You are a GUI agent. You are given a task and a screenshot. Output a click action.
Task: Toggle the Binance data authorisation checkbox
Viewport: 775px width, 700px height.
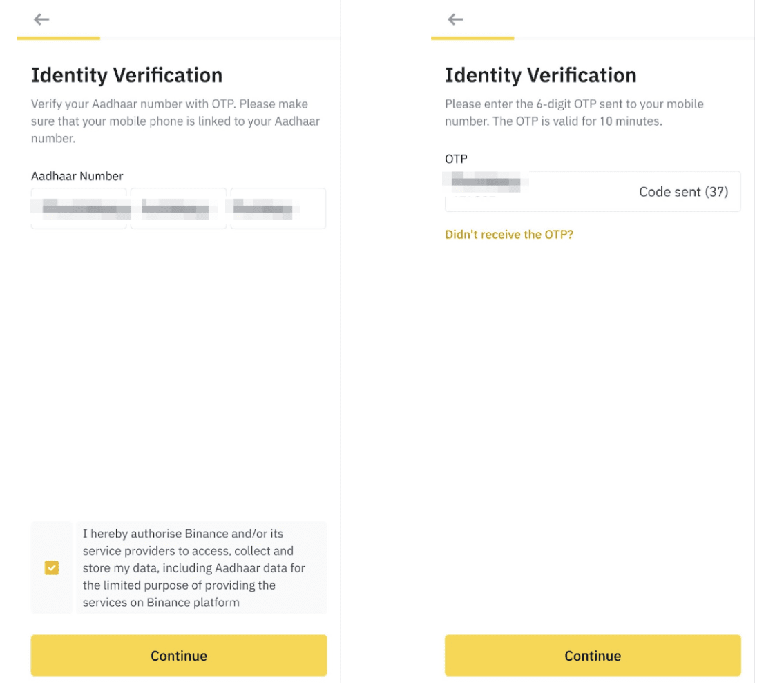click(52, 567)
